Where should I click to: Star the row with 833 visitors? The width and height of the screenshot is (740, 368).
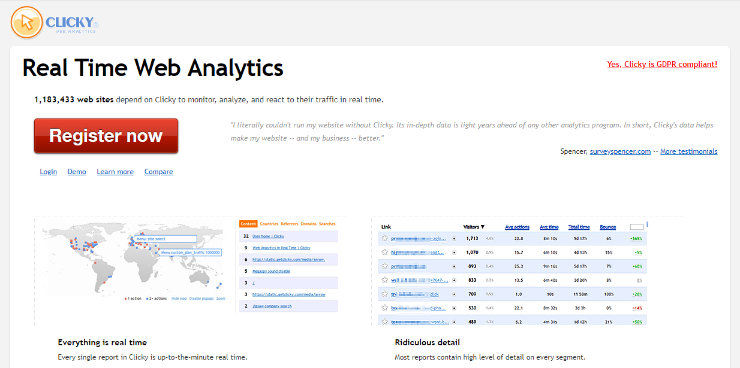click(385, 280)
